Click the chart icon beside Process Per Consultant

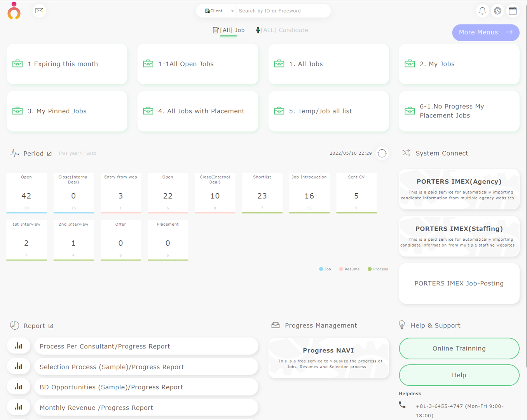point(18,345)
